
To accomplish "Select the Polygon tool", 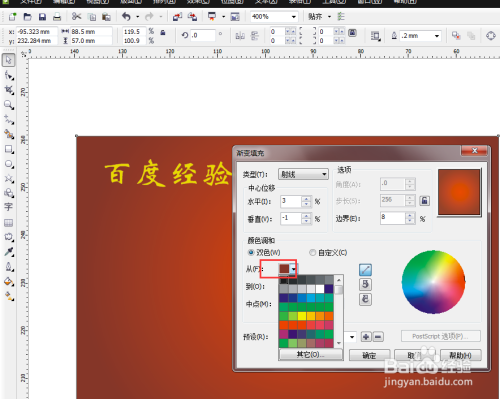I will (9, 179).
